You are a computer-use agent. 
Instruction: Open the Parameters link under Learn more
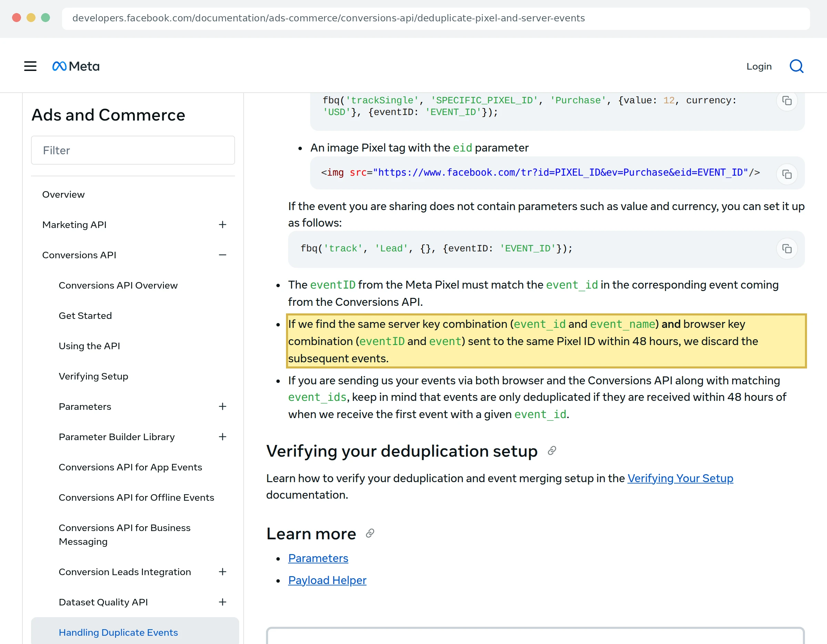click(318, 558)
